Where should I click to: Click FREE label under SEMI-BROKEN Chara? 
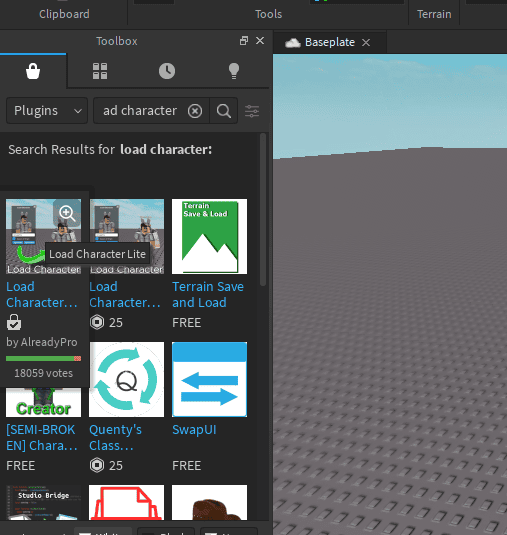pyautogui.click(x=20, y=465)
